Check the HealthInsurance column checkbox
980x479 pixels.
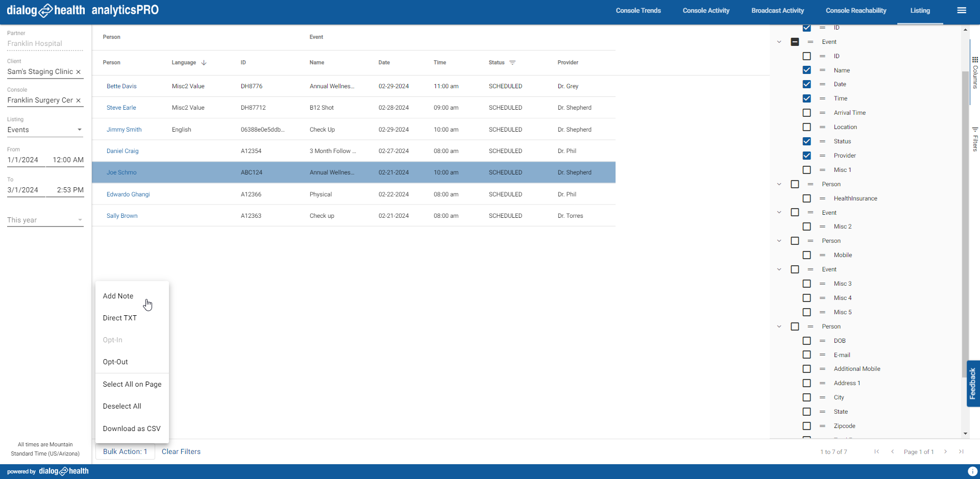[806, 198]
